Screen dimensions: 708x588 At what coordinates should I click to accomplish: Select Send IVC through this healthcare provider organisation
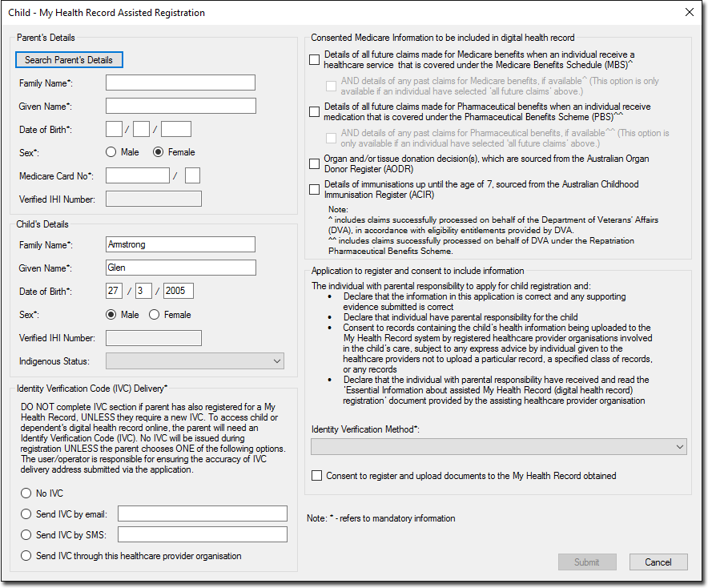pos(26,556)
